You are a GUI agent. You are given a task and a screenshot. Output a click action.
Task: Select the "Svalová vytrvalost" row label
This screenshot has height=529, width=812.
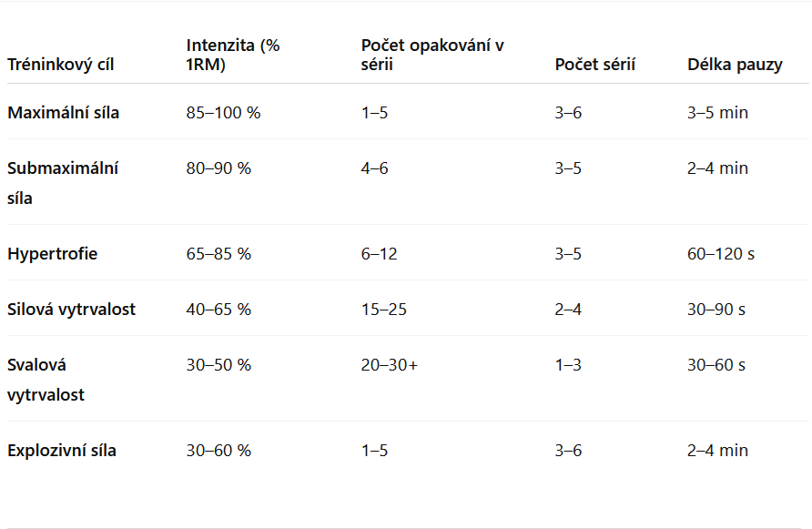pyautogui.click(x=46, y=380)
